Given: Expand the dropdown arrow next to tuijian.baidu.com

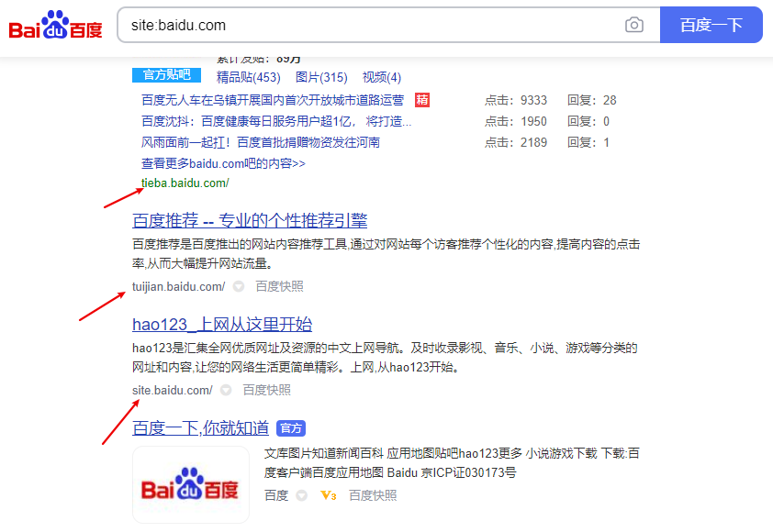Looking at the screenshot, I should (239, 287).
